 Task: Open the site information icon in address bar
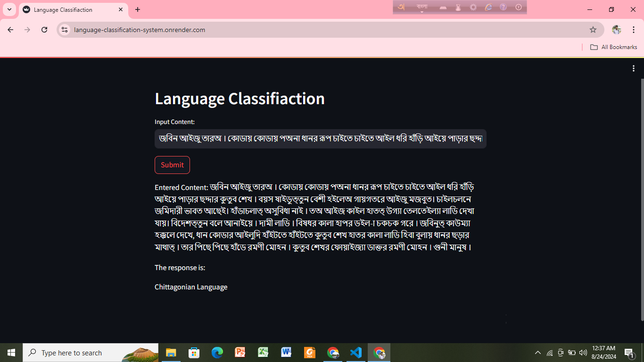[64, 29]
